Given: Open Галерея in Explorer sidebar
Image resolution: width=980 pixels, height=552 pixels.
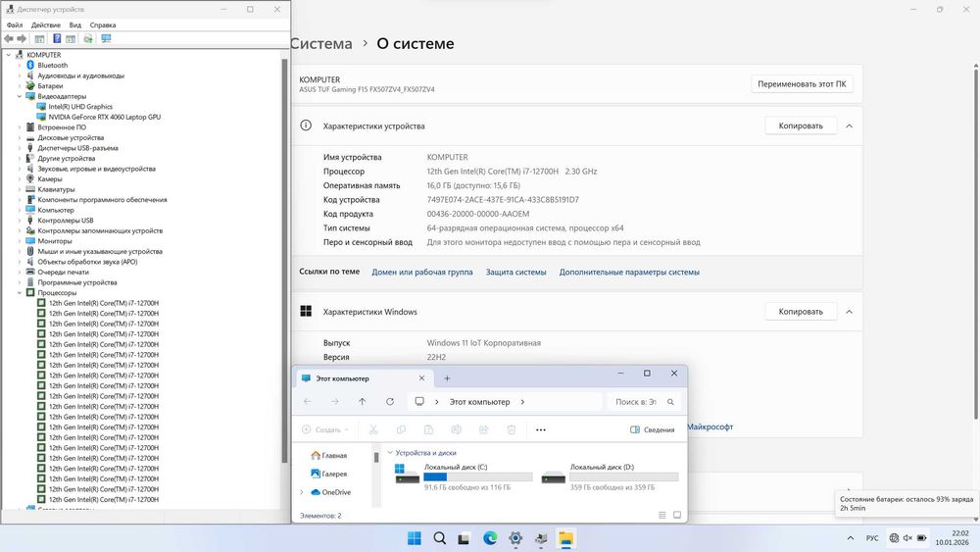Looking at the screenshot, I should pos(328,474).
